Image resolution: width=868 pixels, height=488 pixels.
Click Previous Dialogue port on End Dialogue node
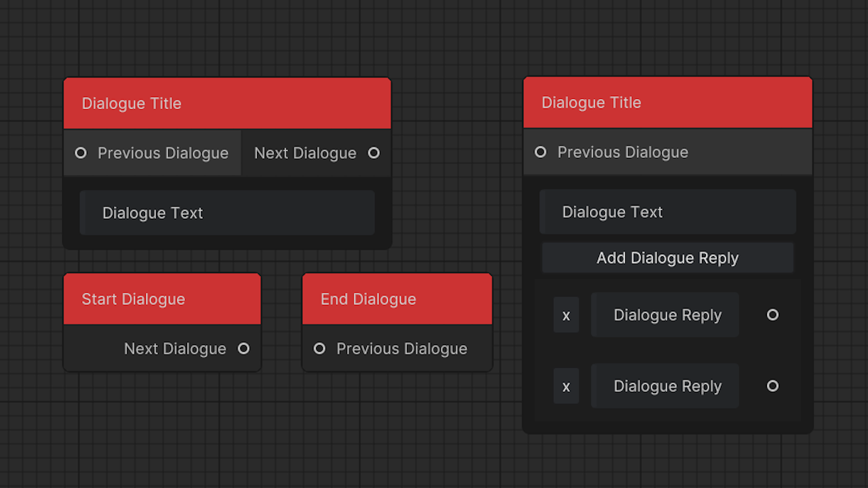319,348
